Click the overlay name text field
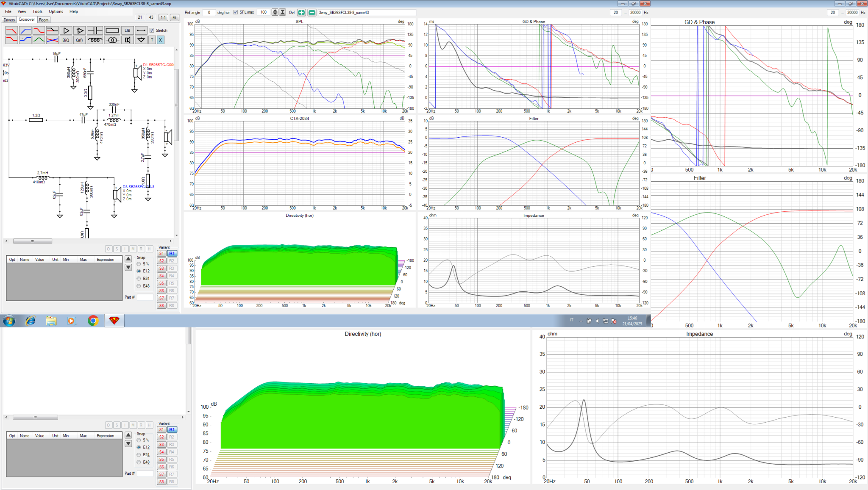The height and width of the screenshot is (490, 868). (x=367, y=12)
